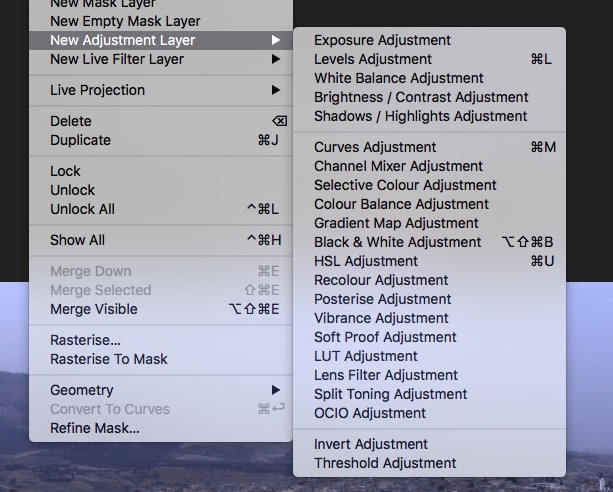Screen dimensions: 613x492
Task: Choose Lens Filter Adjustment
Action: (x=429, y=375)
